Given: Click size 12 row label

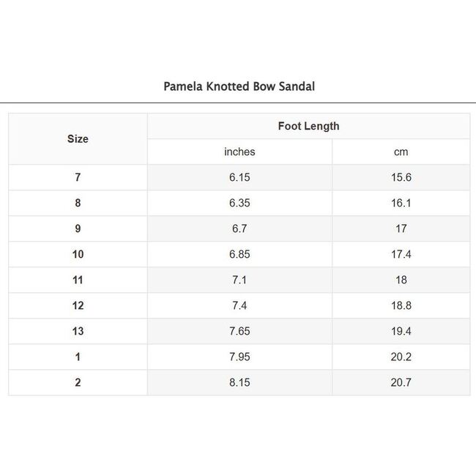Looking at the screenshot, I should pyautogui.click(x=78, y=305).
